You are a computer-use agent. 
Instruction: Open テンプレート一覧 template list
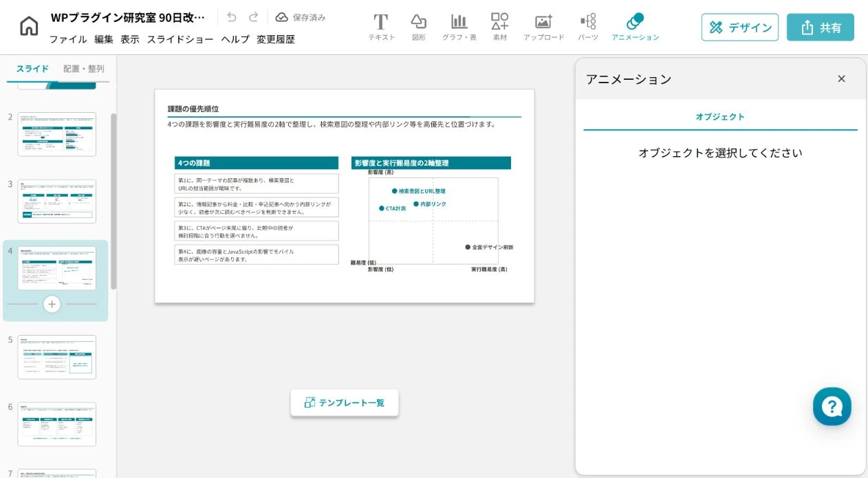click(x=345, y=403)
